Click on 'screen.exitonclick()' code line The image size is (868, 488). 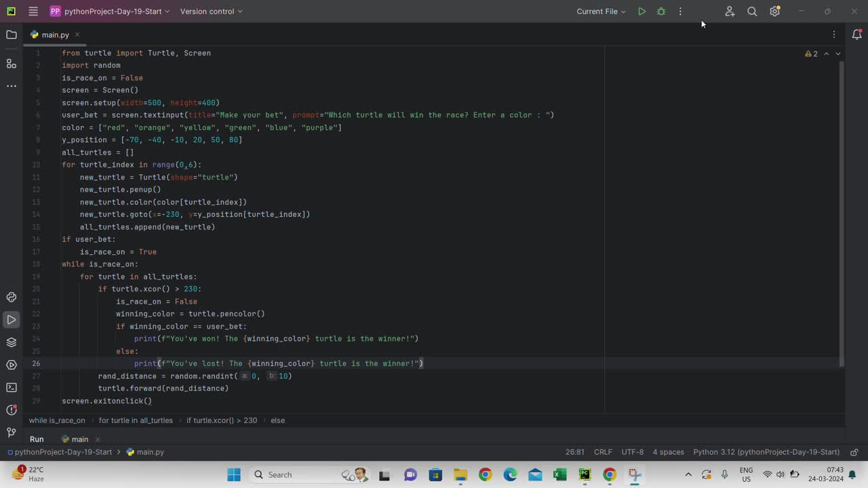click(x=106, y=401)
